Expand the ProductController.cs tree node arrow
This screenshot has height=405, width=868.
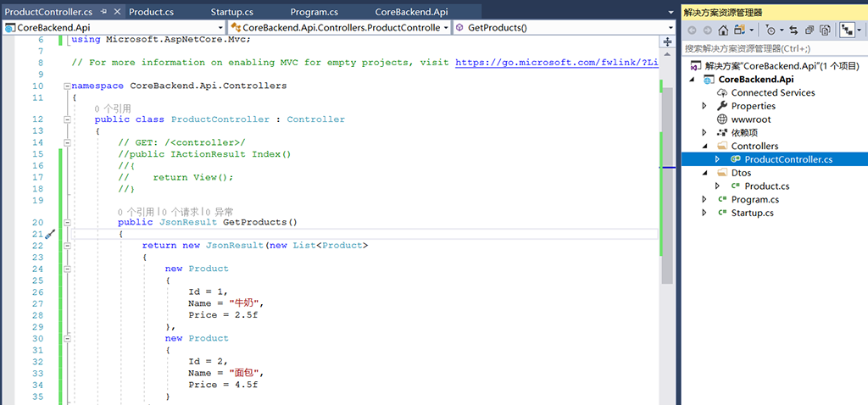(718, 159)
